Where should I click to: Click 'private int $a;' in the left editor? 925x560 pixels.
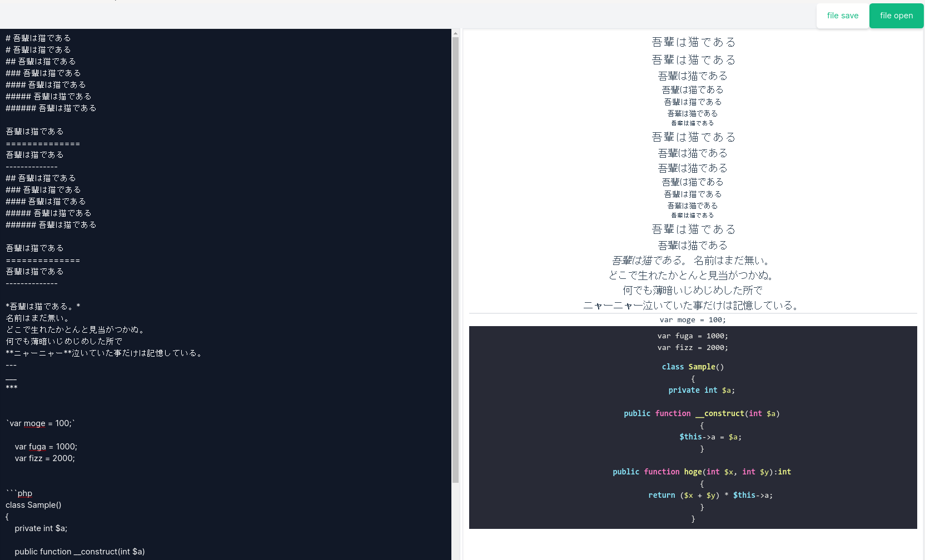pyautogui.click(x=41, y=528)
